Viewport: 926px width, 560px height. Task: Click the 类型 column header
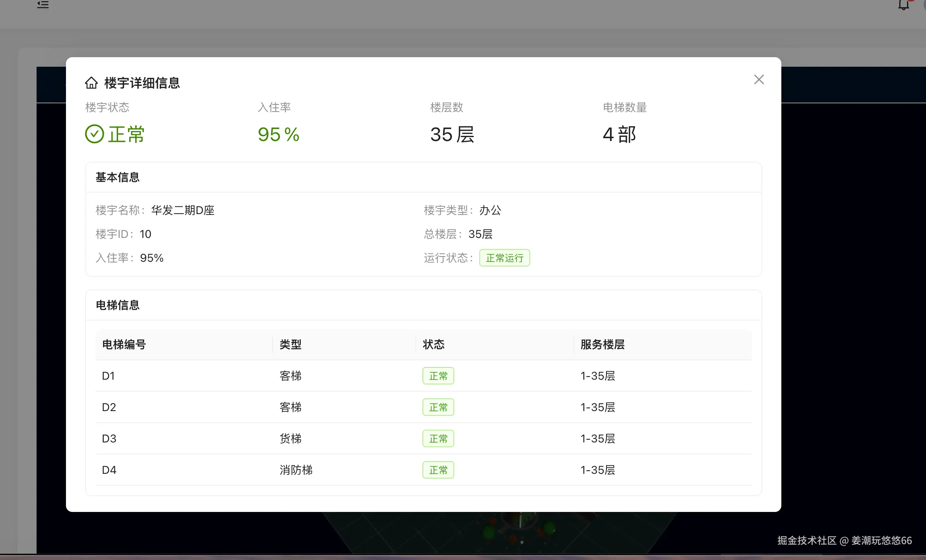pos(291,344)
